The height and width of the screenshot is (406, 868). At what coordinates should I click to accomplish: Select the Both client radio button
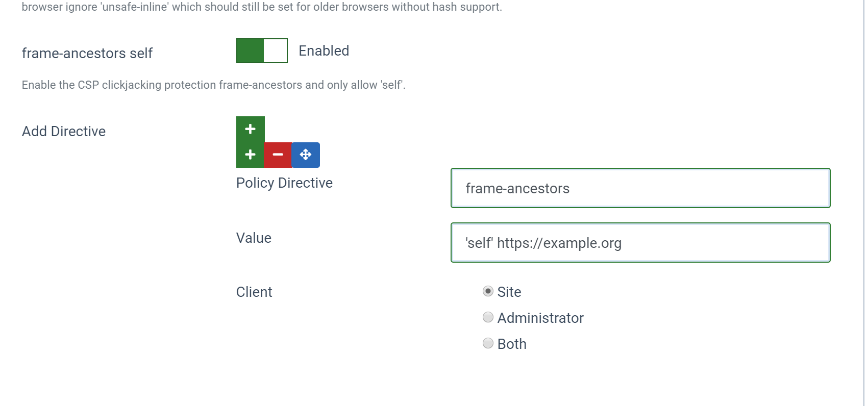488,343
